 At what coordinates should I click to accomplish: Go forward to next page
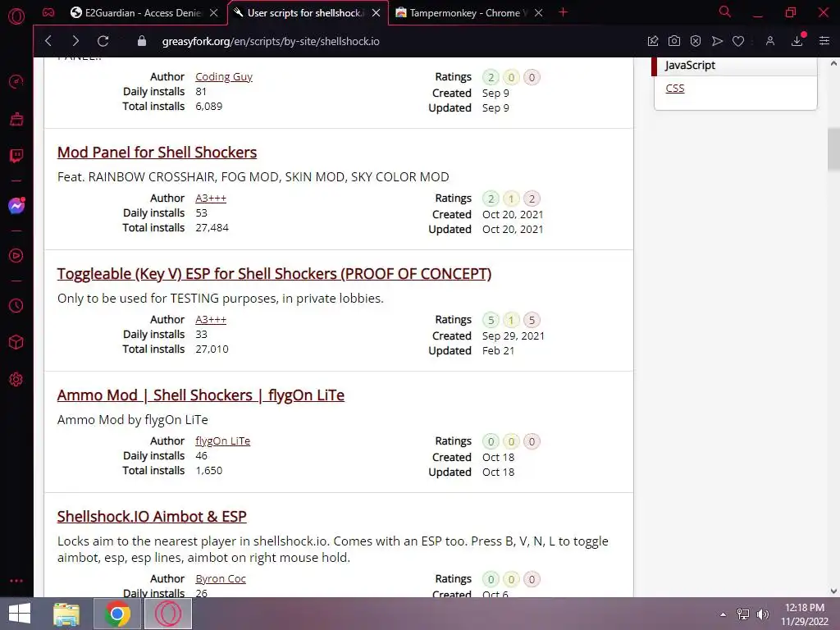pyautogui.click(x=75, y=41)
